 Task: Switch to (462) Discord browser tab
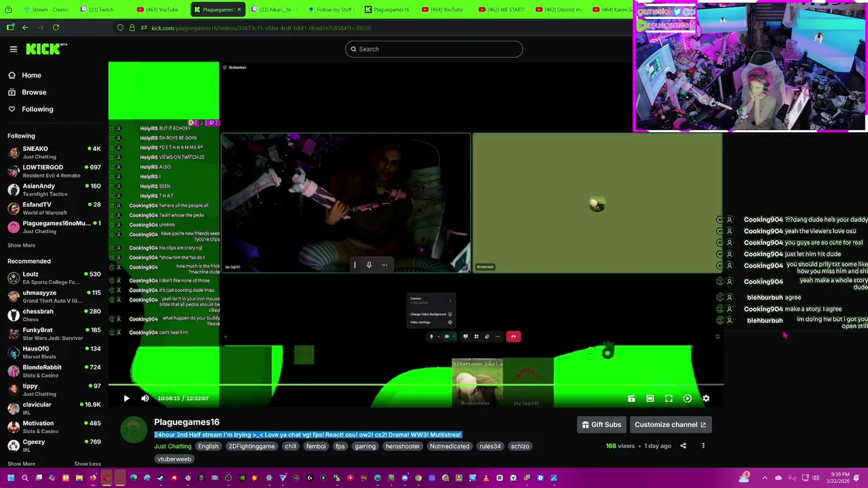pos(558,9)
